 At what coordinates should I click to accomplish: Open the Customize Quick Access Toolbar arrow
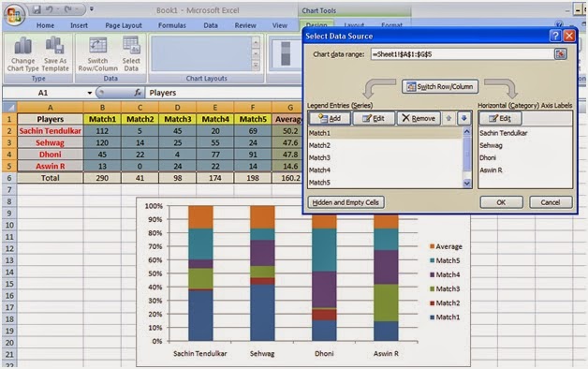click(x=92, y=9)
